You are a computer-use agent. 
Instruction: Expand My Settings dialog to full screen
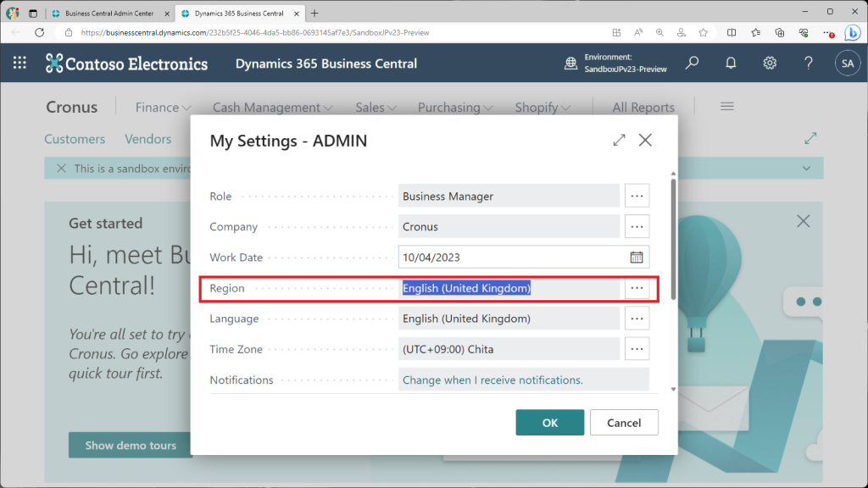619,140
